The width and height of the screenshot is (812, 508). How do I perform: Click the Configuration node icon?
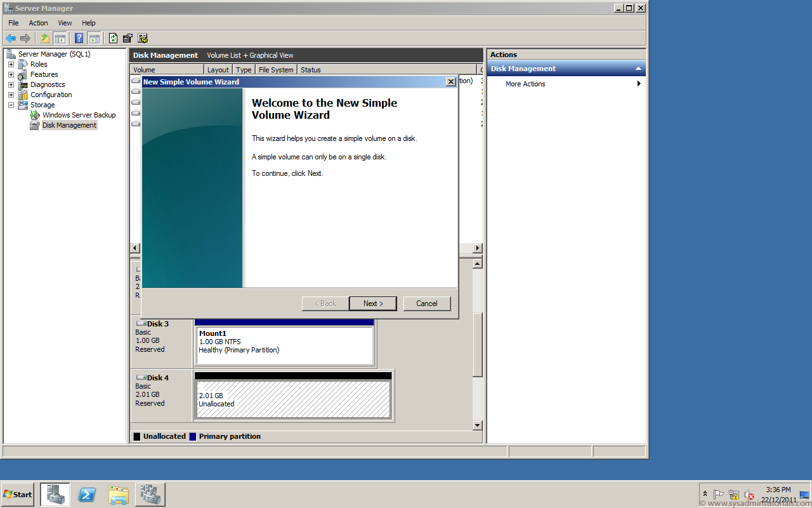pyautogui.click(x=23, y=95)
